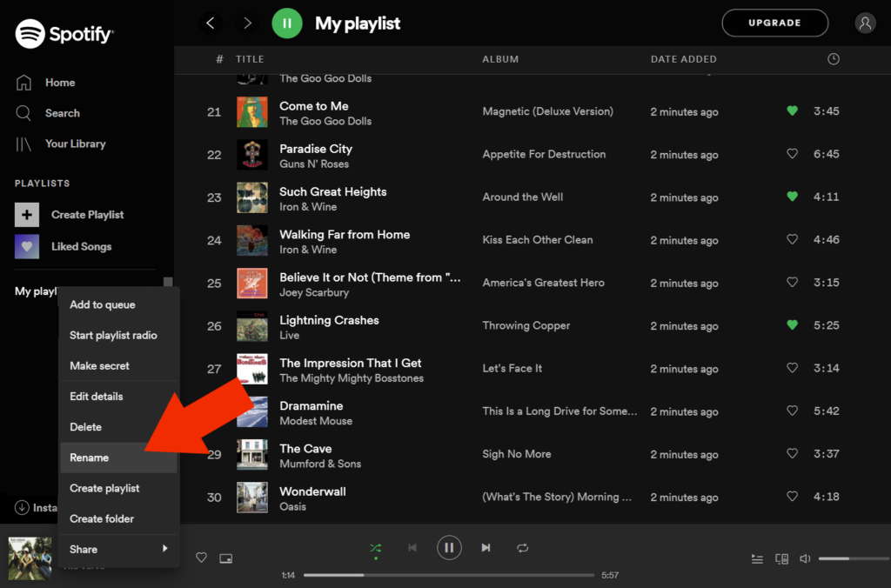Sort by the TITLE column header

[250, 59]
